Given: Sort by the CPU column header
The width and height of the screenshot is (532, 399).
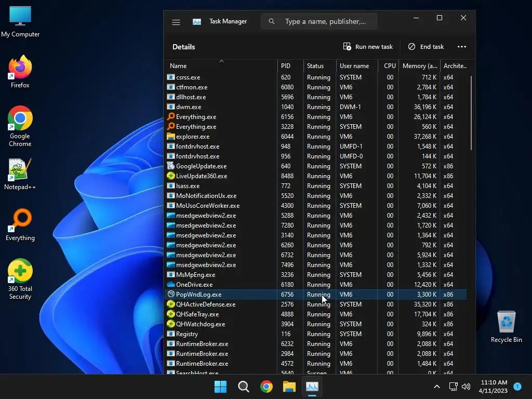Looking at the screenshot, I should [x=388, y=66].
